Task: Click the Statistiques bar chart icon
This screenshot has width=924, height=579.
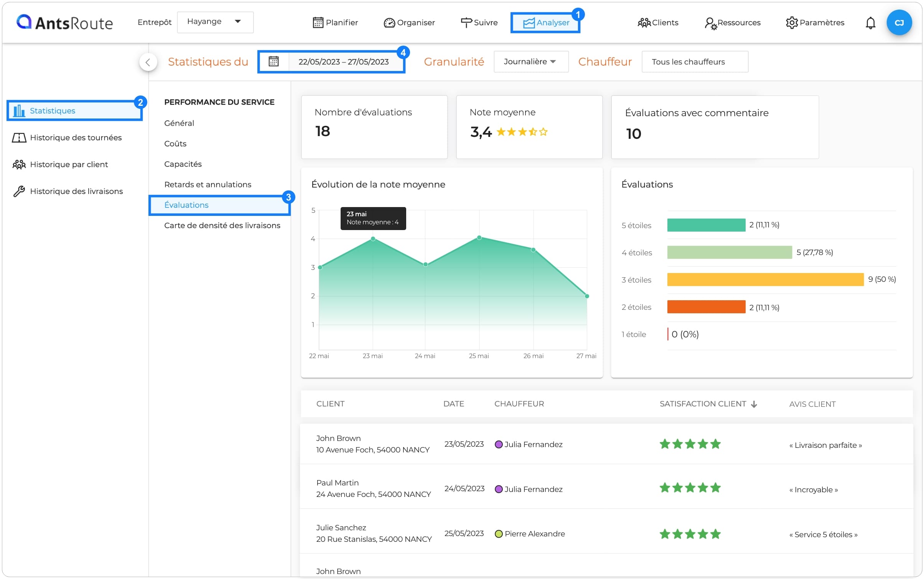Action: pos(19,111)
